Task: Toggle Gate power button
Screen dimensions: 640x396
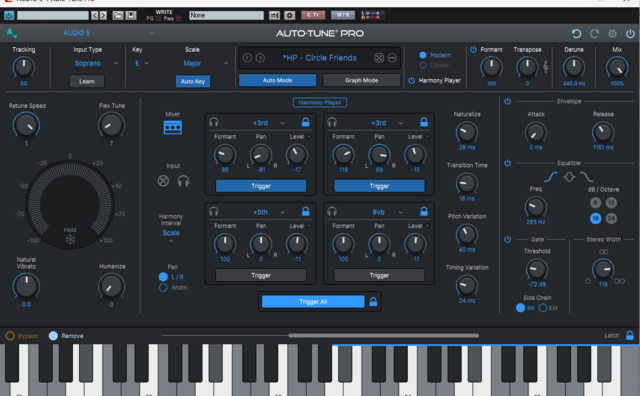Action: 507,239
